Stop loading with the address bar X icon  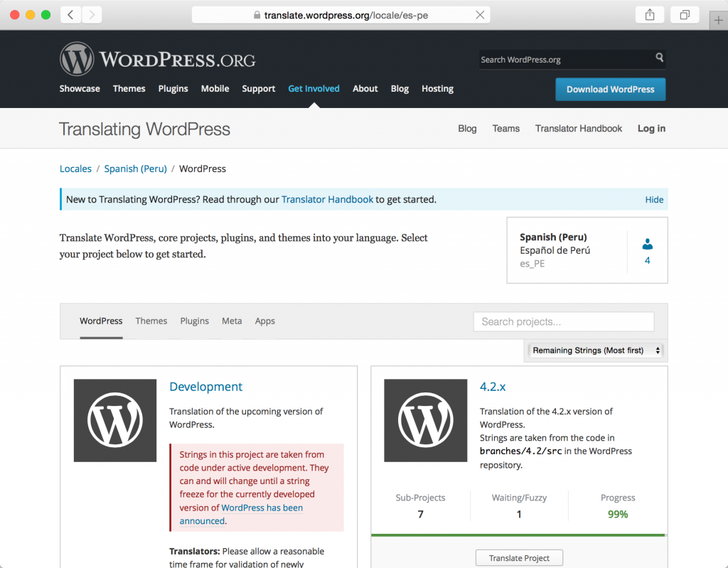pyautogui.click(x=480, y=15)
